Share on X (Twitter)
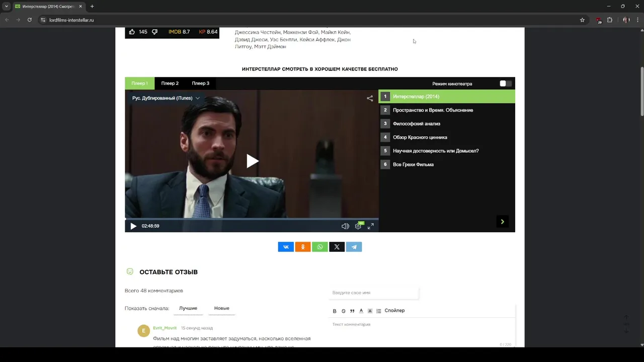 coord(337,247)
